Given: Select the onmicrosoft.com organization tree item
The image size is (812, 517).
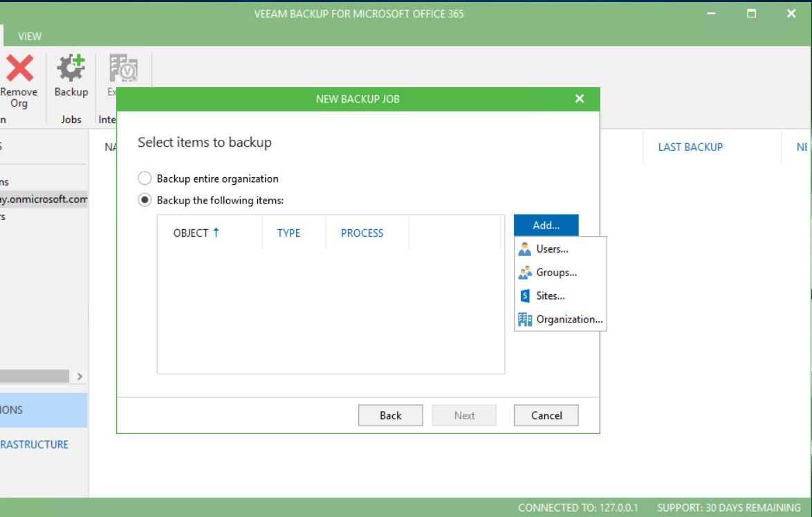Looking at the screenshot, I should [44, 199].
